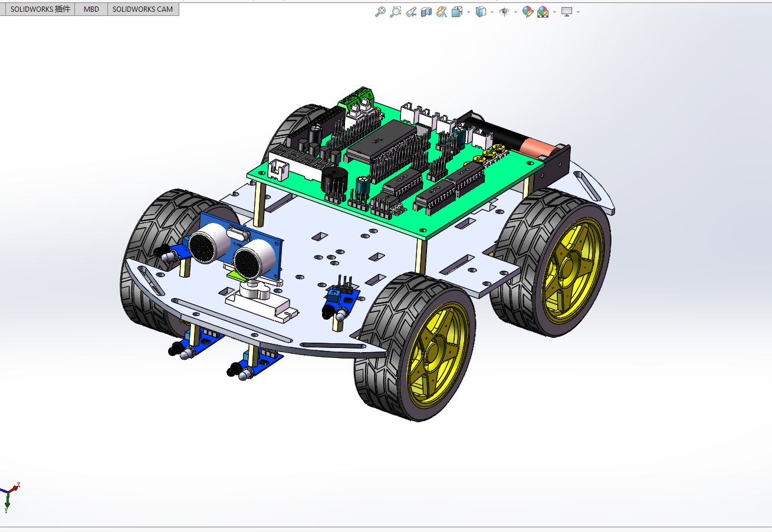The image size is (772, 532).
Task: Click the XYZ orientation triad
Action: pyautogui.click(x=9, y=495)
